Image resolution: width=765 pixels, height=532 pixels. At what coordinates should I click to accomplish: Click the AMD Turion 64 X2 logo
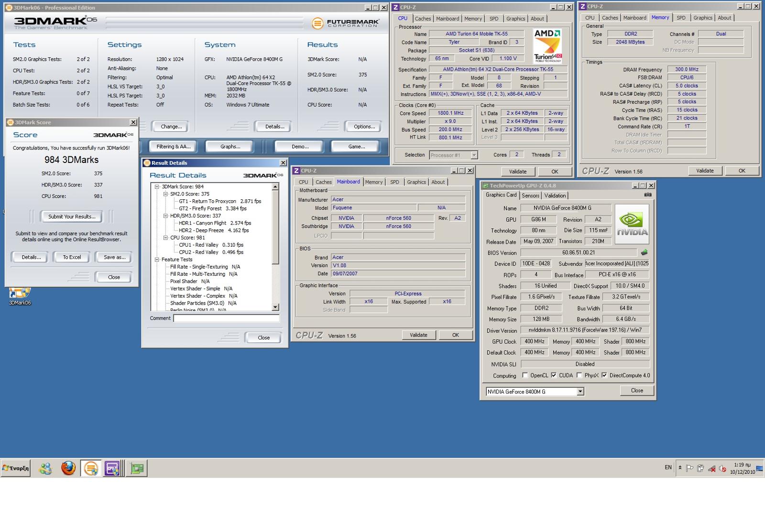tap(547, 46)
